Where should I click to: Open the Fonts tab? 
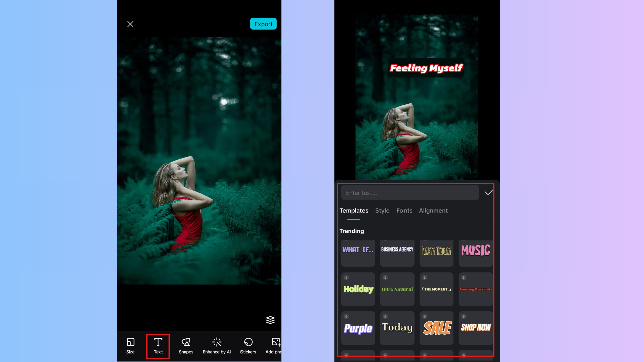[404, 210]
